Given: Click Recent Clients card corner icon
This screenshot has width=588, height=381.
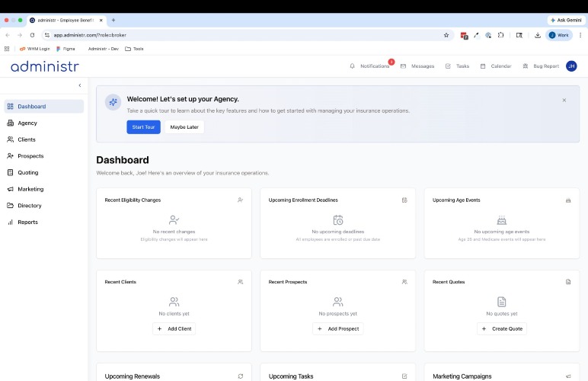Looking at the screenshot, I should [x=241, y=282].
